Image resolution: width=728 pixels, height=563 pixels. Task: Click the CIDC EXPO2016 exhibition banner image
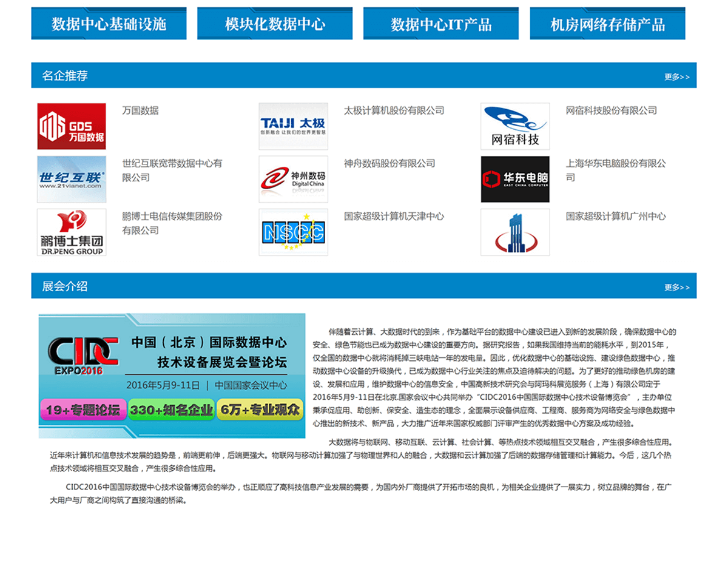(x=172, y=376)
